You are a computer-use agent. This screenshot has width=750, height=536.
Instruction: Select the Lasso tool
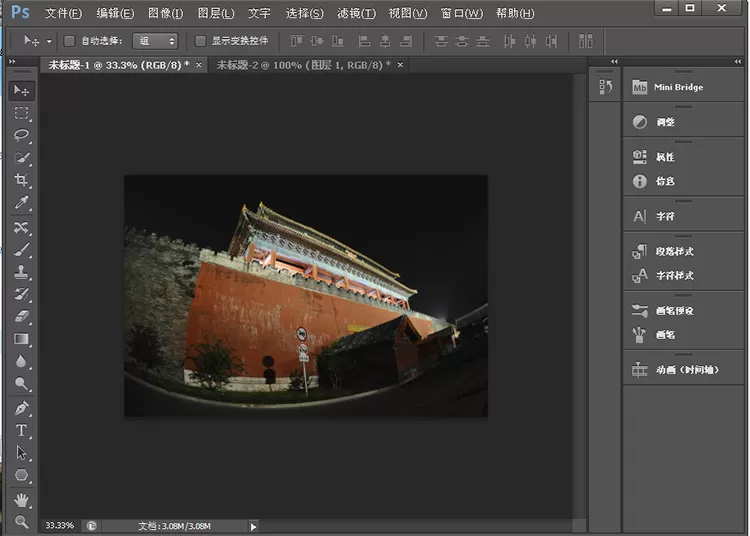(x=21, y=135)
